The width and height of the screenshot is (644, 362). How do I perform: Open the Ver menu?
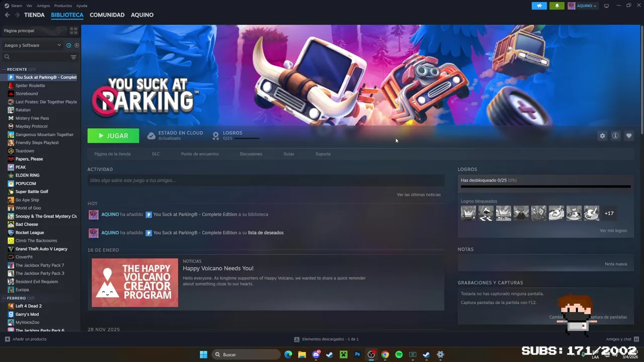(29, 6)
